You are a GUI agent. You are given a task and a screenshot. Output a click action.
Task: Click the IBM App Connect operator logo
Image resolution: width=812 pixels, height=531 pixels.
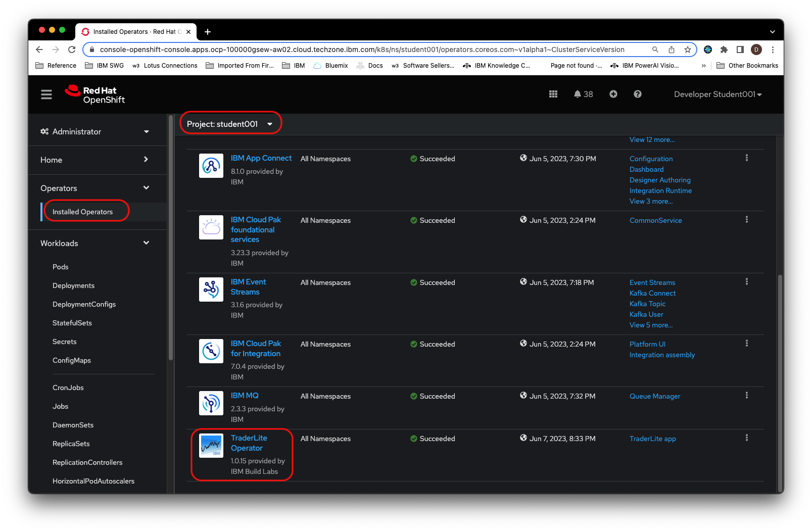point(211,166)
